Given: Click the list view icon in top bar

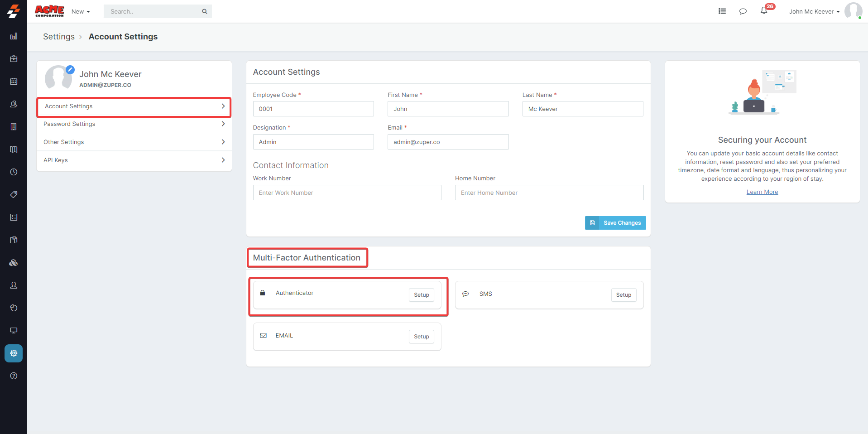Looking at the screenshot, I should pos(722,11).
